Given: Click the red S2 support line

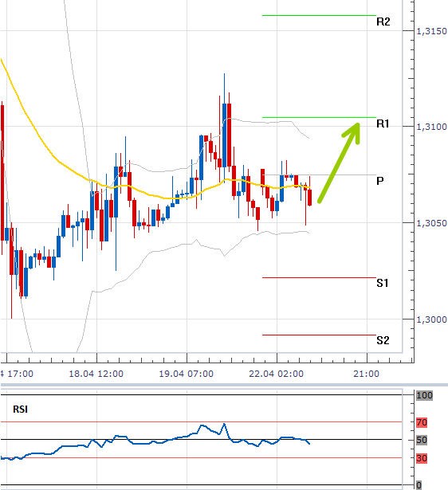Looking at the screenshot, I should [319, 335].
